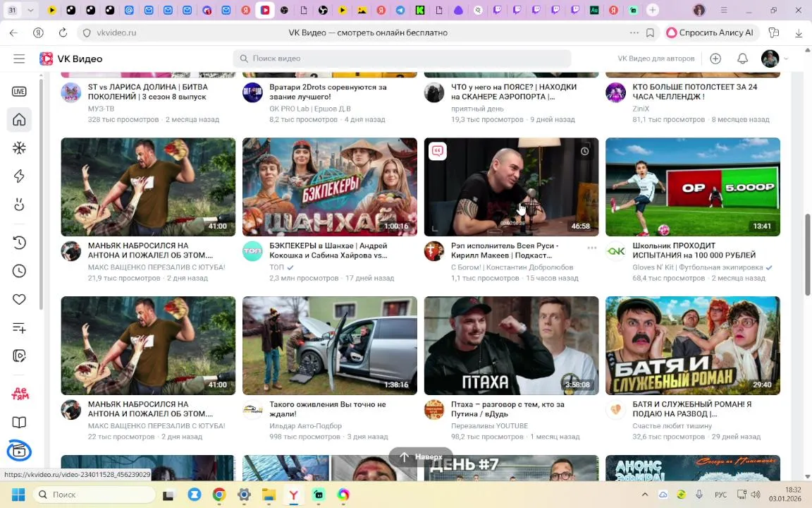Open the address bar three-dots menu
The width and height of the screenshot is (812, 508).
(x=634, y=32)
